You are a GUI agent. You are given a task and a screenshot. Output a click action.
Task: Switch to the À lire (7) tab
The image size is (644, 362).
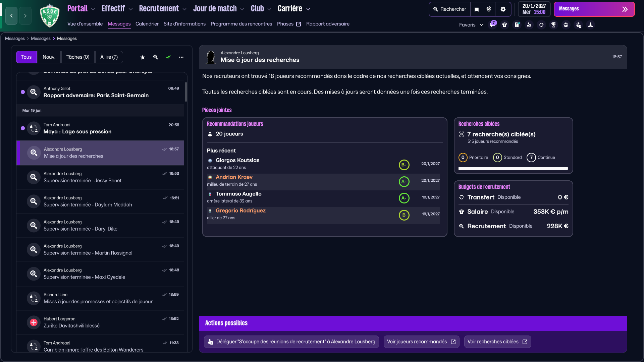[109, 57]
